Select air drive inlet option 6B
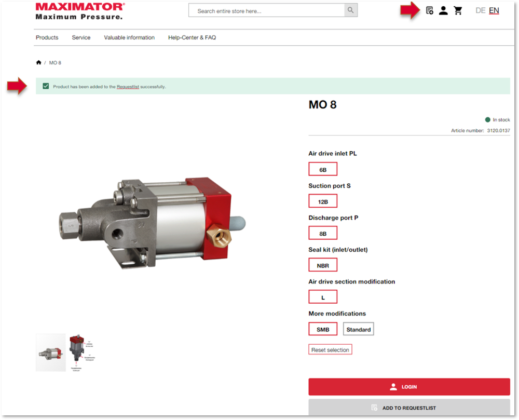The height and width of the screenshot is (420, 519). click(x=323, y=169)
